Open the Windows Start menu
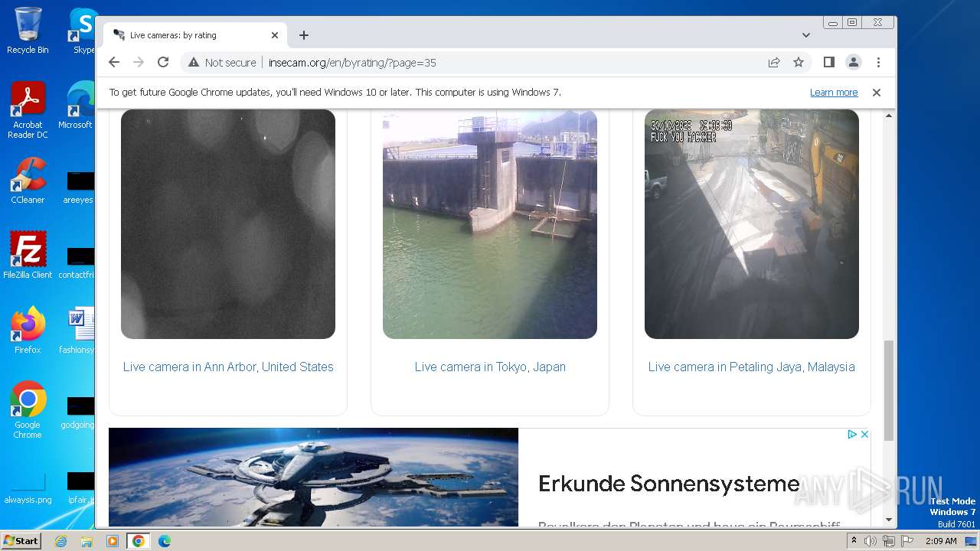The image size is (980, 551). [x=21, y=540]
